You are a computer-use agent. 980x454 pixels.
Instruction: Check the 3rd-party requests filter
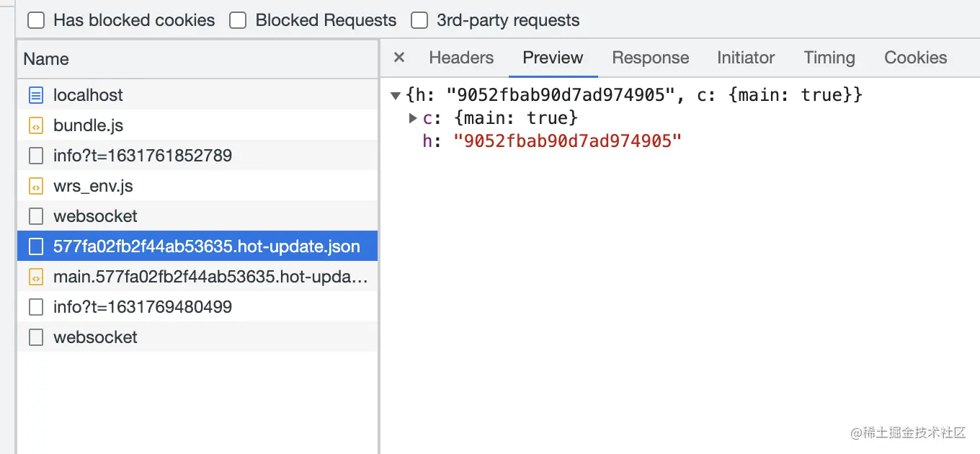click(x=419, y=20)
